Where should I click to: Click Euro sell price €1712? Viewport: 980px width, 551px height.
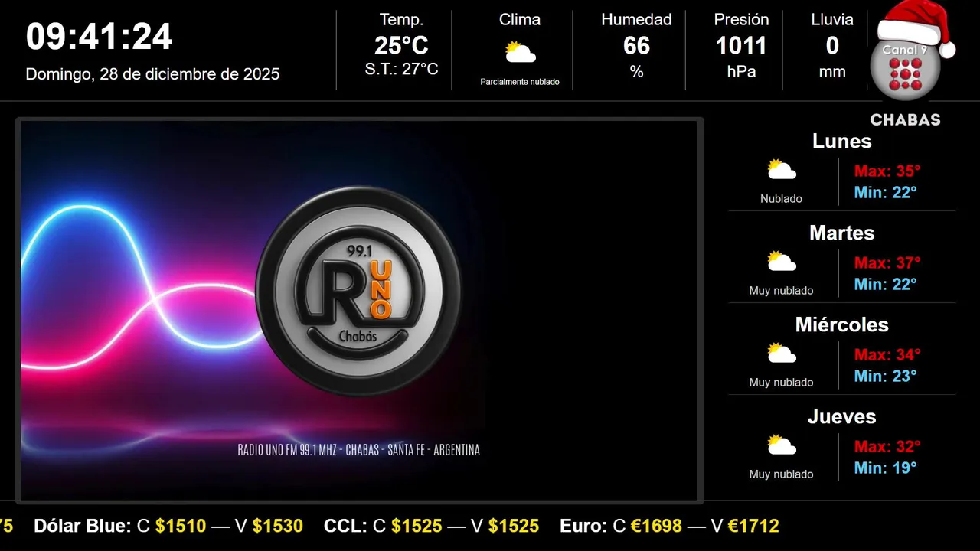pos(753,527)
